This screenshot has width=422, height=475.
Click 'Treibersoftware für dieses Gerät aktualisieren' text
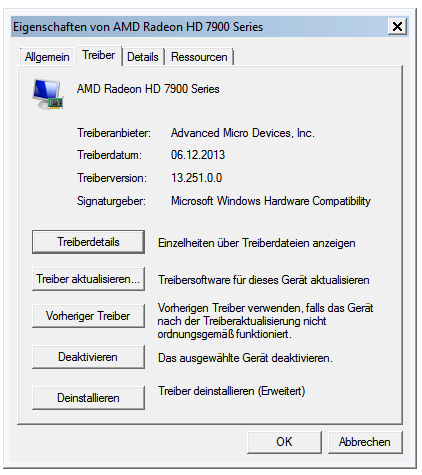[x=264, y=280]
